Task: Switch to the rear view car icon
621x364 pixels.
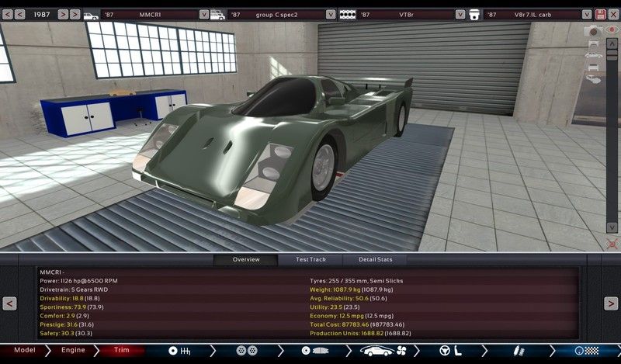Action: click(593, 68)
